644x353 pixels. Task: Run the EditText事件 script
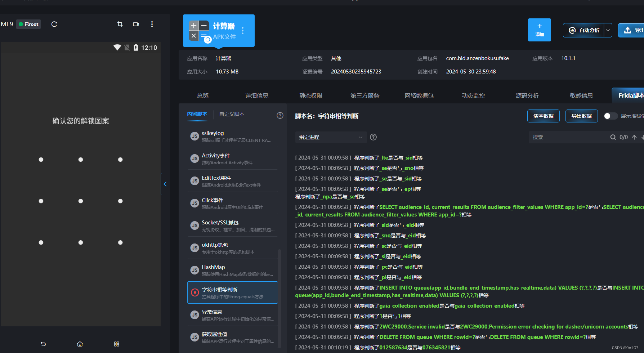pyautogui.click(x=195, y=181)
